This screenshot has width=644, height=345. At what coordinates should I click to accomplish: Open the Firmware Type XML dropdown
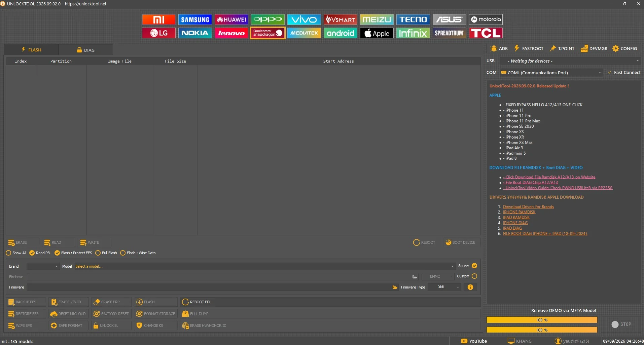tap(444, 287)
